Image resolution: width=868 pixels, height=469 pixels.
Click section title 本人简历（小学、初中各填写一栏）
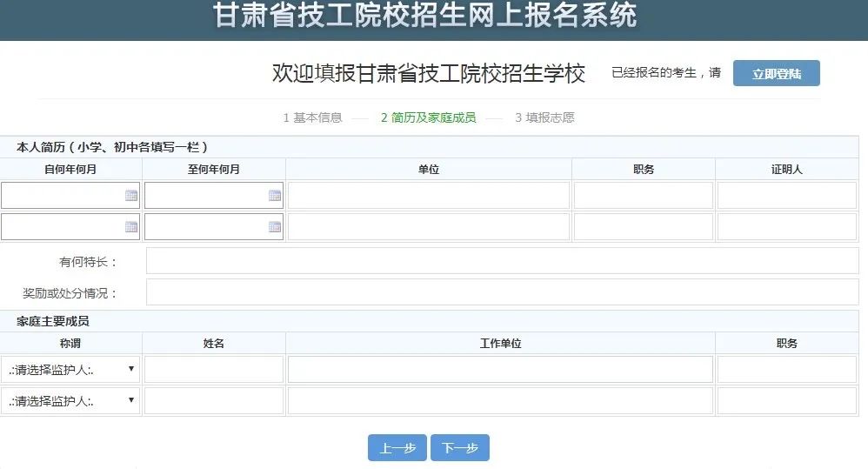112,147
